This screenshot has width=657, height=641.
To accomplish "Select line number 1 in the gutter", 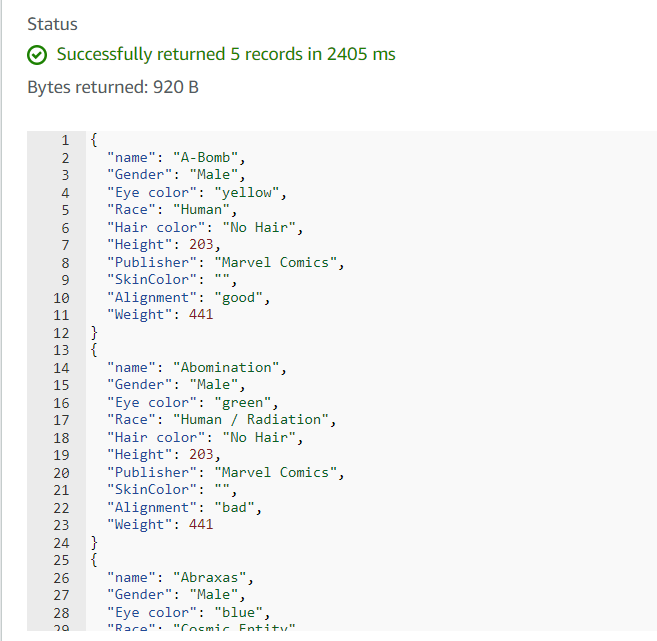I will [65, 140].
